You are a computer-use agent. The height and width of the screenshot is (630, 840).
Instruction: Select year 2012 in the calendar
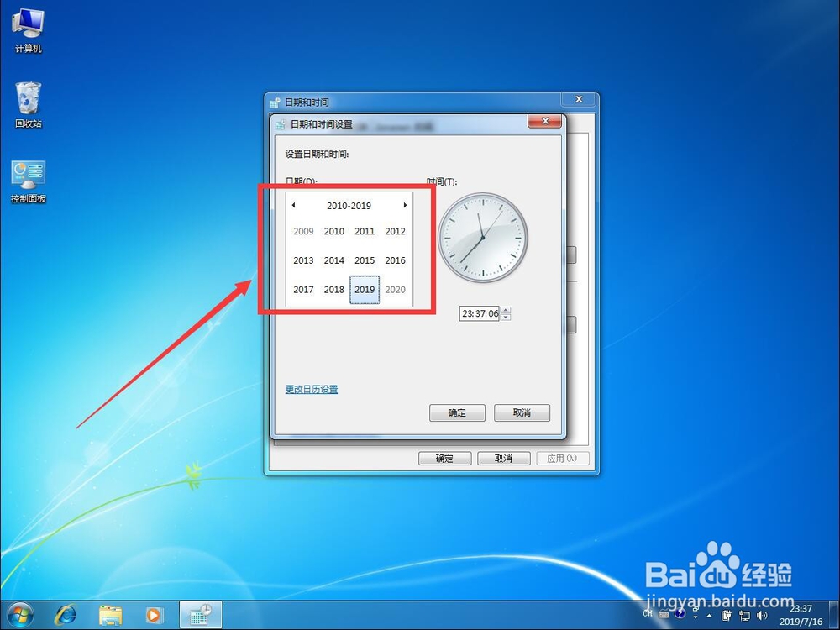(x=395, y=232)
